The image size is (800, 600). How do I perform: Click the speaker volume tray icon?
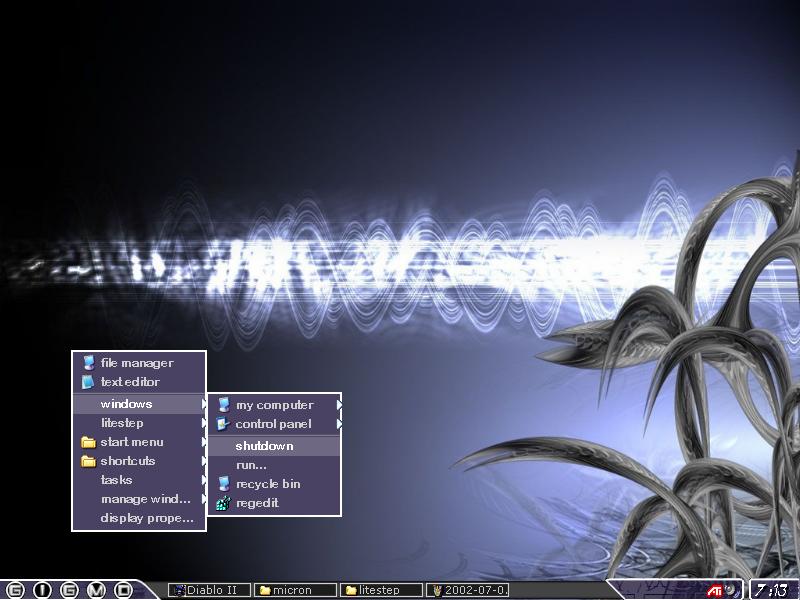(x=730, y=589)
